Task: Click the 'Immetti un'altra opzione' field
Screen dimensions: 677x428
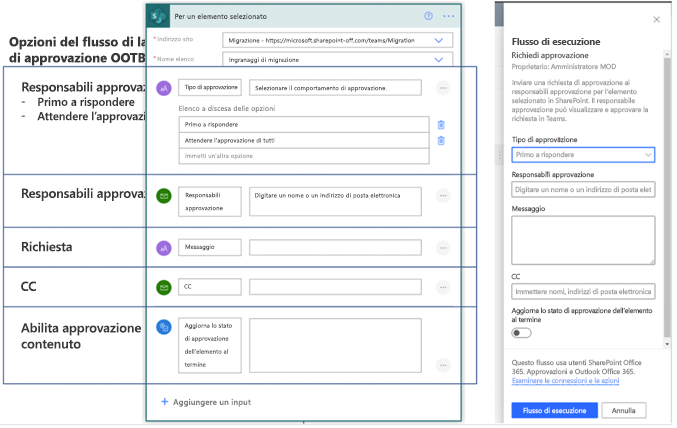Action: (x=305, y=157)
